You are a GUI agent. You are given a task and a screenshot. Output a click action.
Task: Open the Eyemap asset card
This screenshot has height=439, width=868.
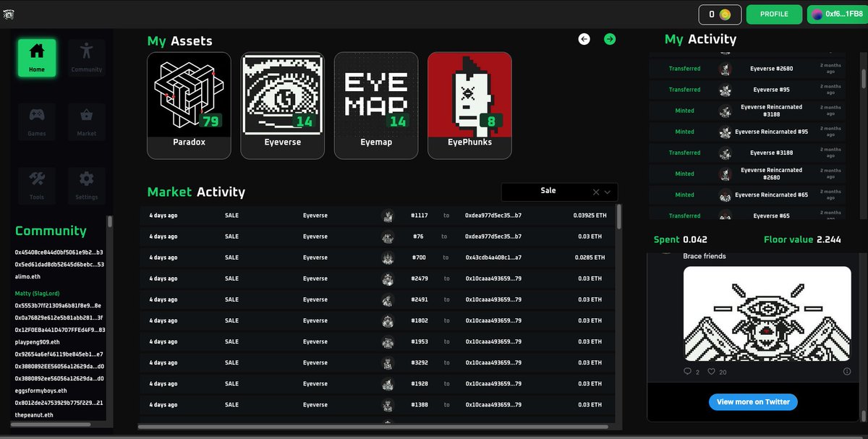pos(376,106)
